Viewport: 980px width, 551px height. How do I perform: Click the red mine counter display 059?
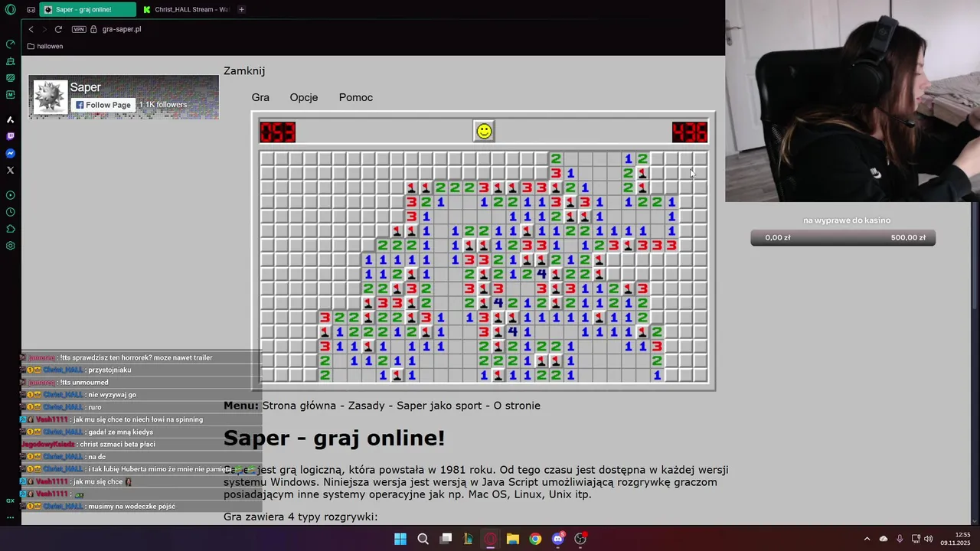[x=277, y=132]
